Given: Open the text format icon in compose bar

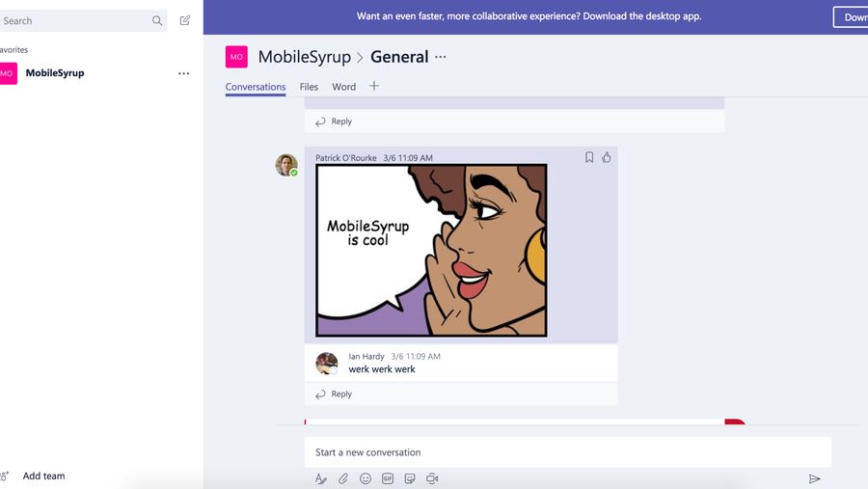Looking at the screenshot, I should 320,478.
